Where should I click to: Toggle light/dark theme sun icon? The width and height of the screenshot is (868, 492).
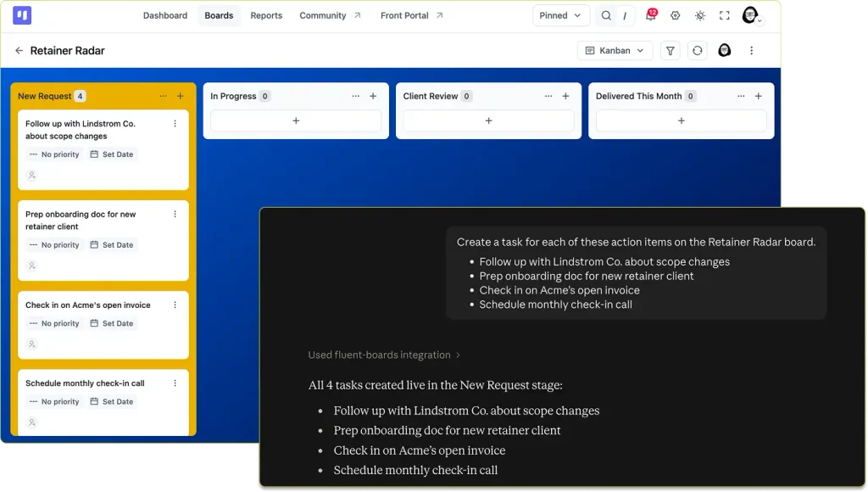coord(699,15)
